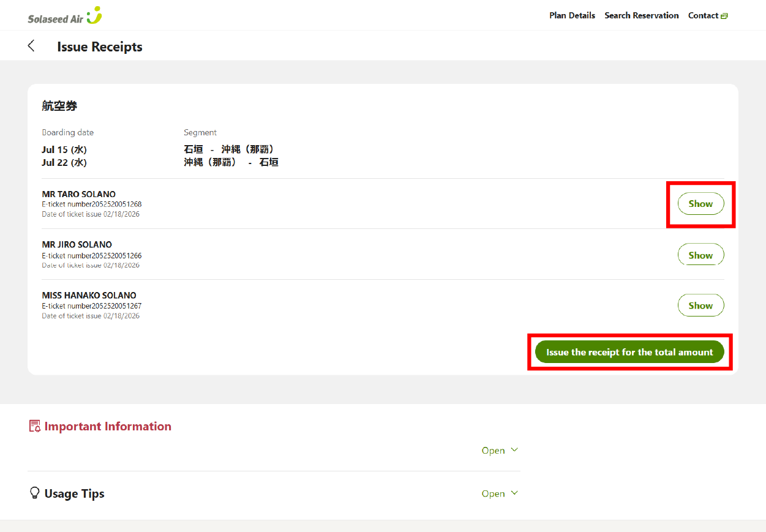This screenshot has width=766, height=532.
Task: Click the Solaseed Air logo
Action: pyautogui.click(x=64, y=16)
